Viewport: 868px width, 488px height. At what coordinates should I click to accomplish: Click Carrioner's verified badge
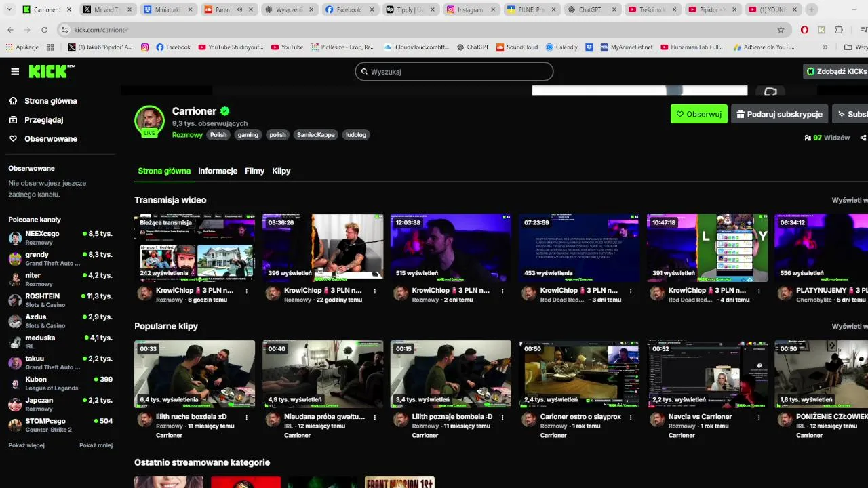click(225, 111)
